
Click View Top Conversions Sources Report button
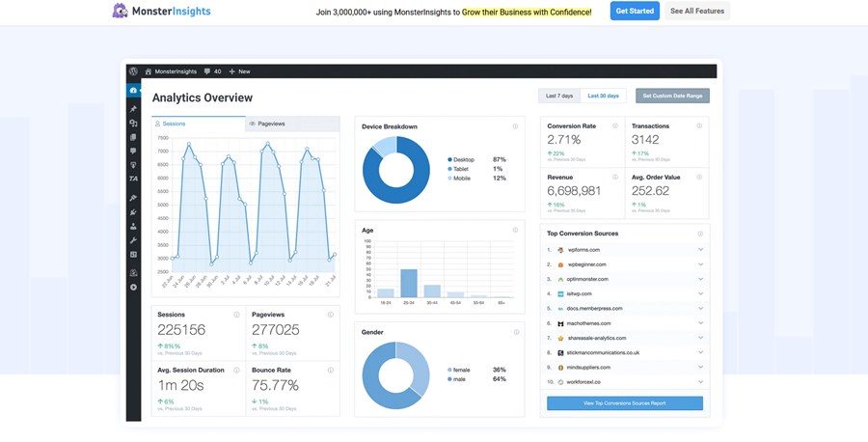click(x=624, y=403)
